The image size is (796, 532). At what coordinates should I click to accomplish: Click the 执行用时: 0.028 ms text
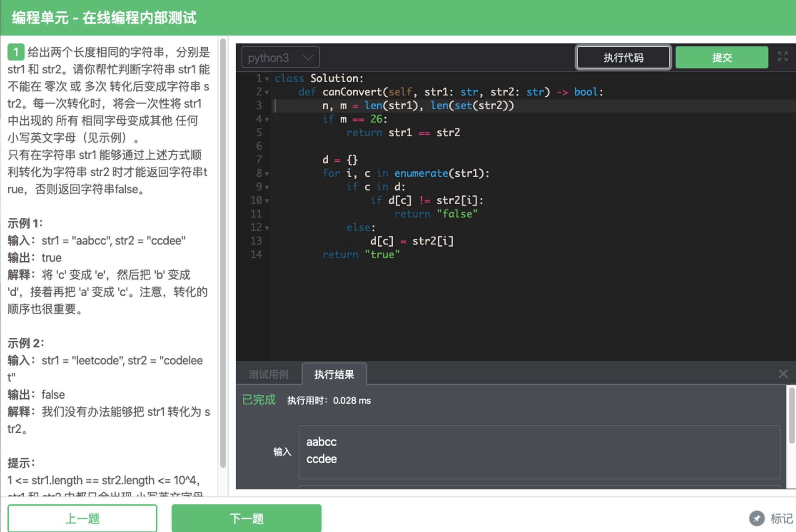tap(329, 401)
